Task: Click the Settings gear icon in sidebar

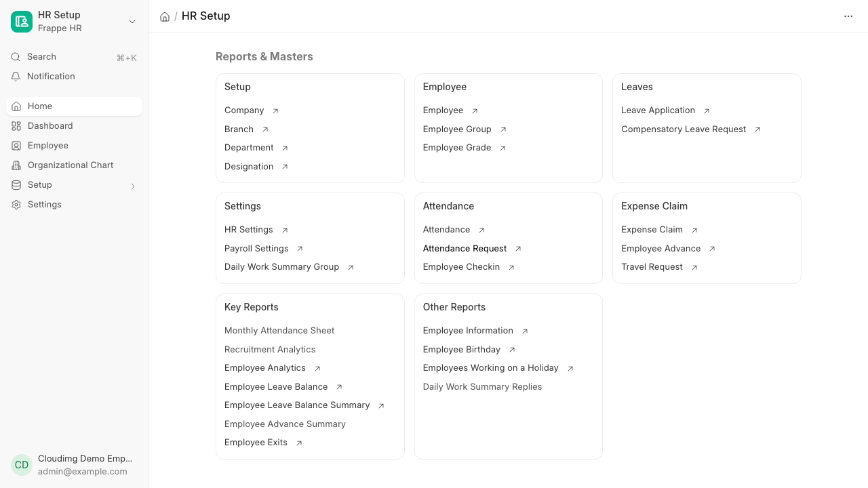Action: [x=16, y=205]
